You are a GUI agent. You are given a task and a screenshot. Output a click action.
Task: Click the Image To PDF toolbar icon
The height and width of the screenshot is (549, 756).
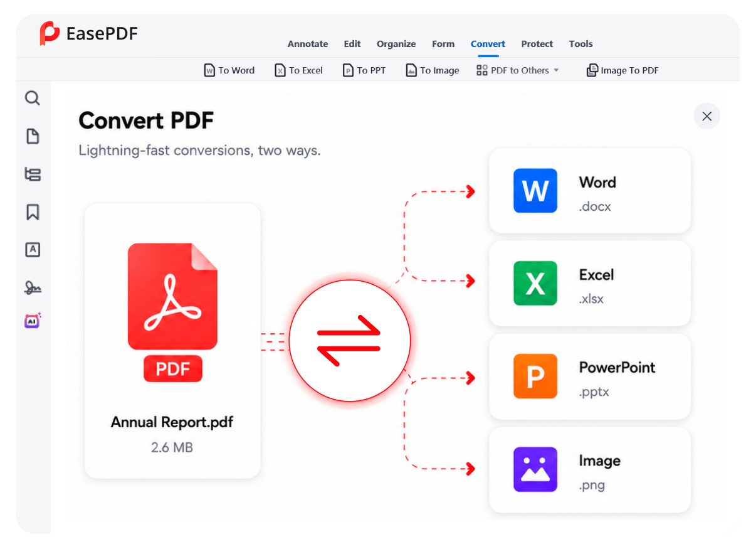click(592, 70)
